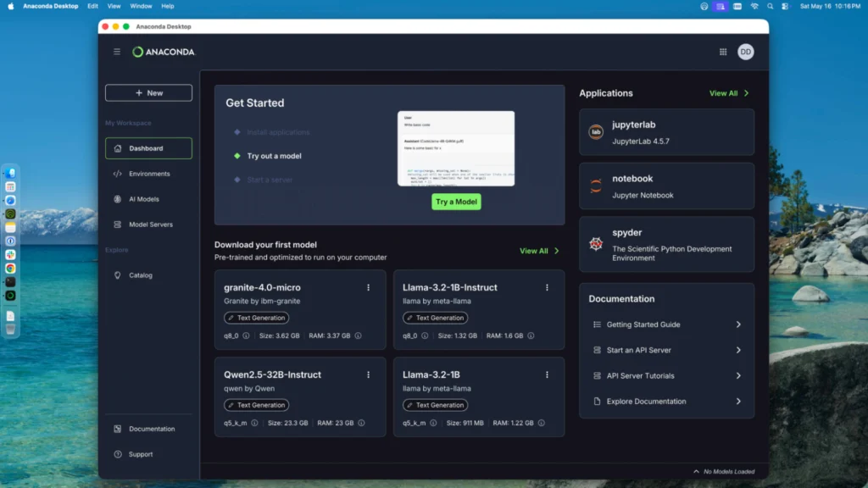
Task: Open the granite-4.0-micro model title
Action: tap(262, 288)
